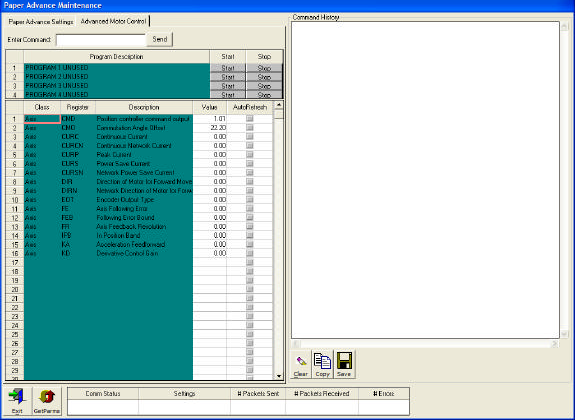
Task: Select the CURSN register cell
Action: 78,172
